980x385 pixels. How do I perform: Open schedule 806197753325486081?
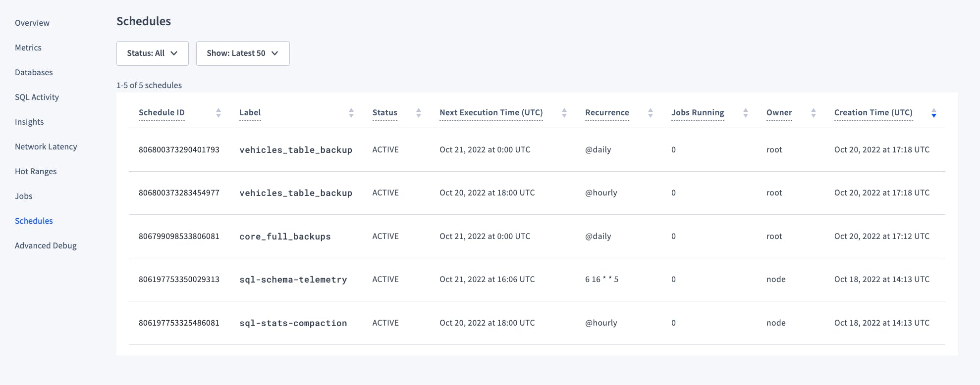point(179,323)
